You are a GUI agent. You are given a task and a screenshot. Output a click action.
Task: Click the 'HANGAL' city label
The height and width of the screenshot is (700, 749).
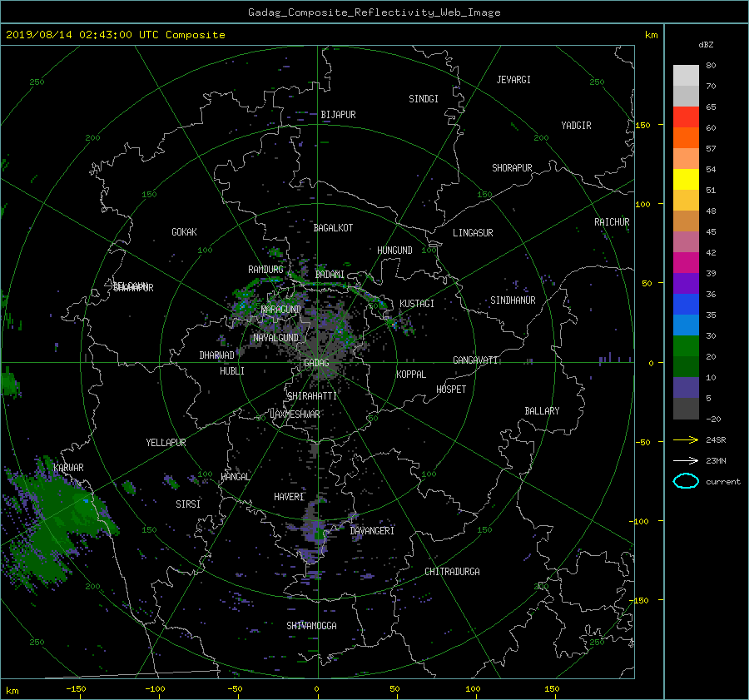click(235, 477)
